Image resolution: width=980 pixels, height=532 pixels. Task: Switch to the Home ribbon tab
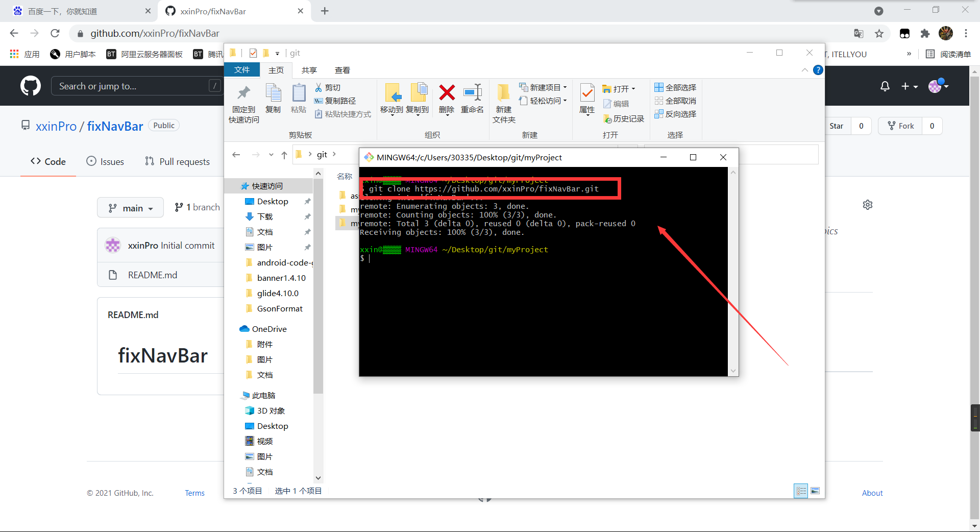click(276, 70)
